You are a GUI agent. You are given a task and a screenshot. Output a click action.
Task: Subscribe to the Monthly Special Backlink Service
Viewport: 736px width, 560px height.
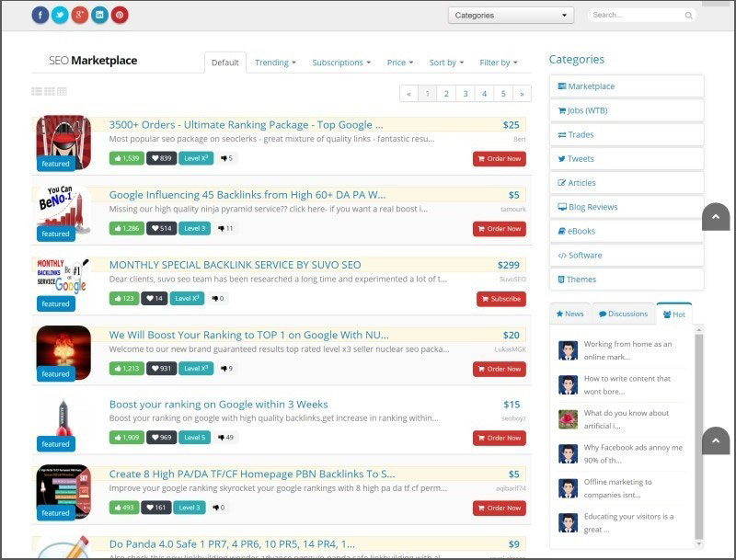[x=502, y=299]
